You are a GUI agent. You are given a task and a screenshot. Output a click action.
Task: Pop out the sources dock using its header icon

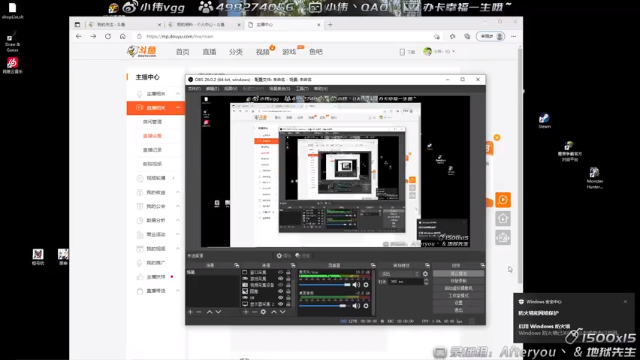(x=293, y=265)
